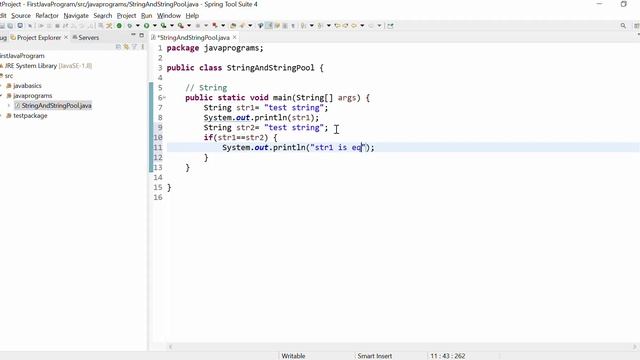Screen dimensions: 640x360
Task: Open the Window menu
Action: pyautogui.click(x=169, y=16)
